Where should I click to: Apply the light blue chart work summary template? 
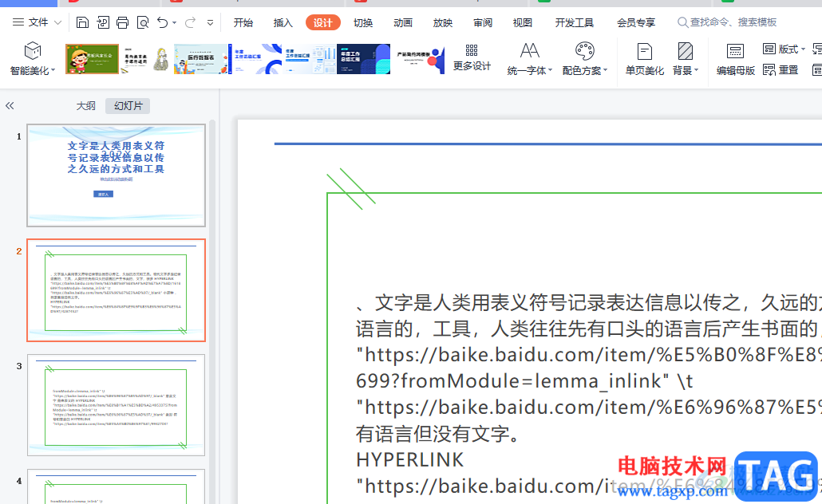310,59
